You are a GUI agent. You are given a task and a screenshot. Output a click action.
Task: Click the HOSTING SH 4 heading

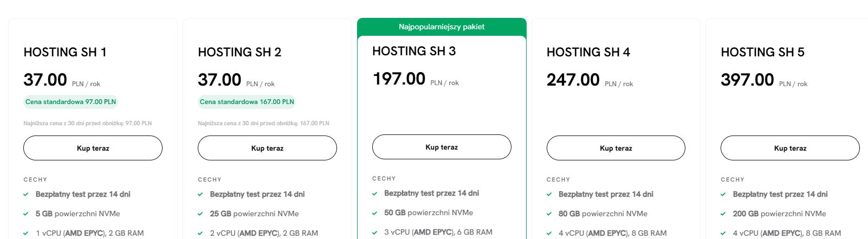click(588, 52)
